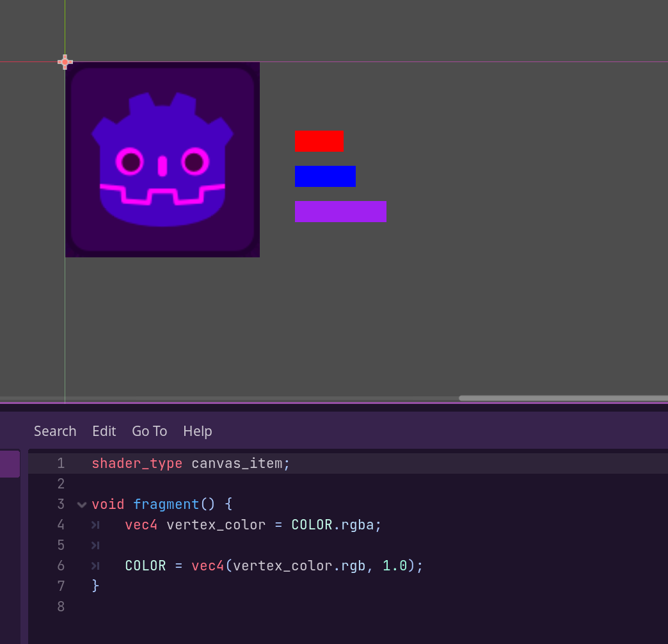Collapse the fragment() function code fold
The image size is (668, 644).
[81, 504]
